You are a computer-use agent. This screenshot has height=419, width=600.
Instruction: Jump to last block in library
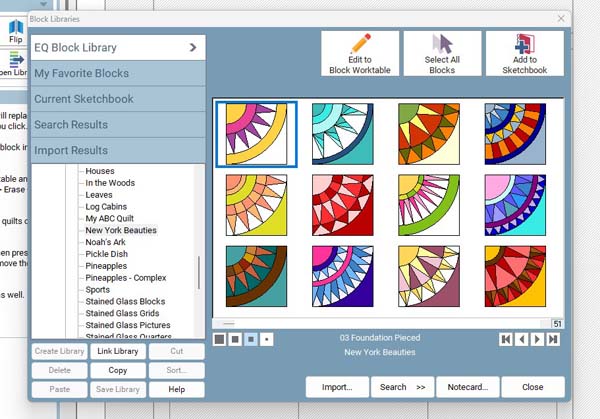553,339
